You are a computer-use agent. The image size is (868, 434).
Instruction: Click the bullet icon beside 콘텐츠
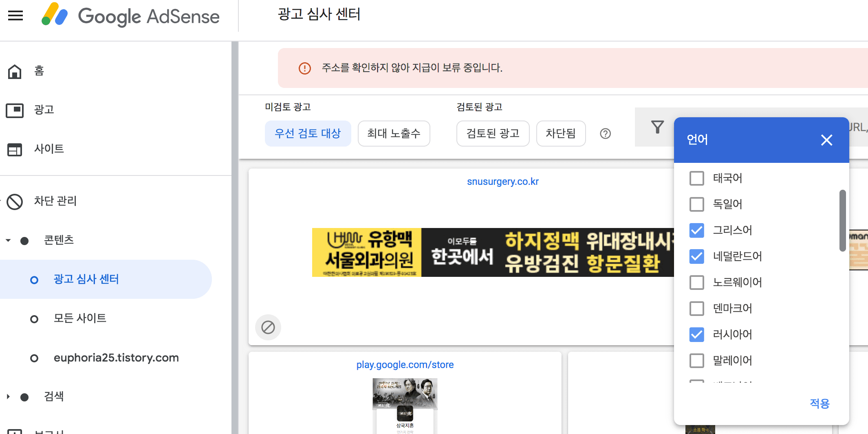point(24,241)
